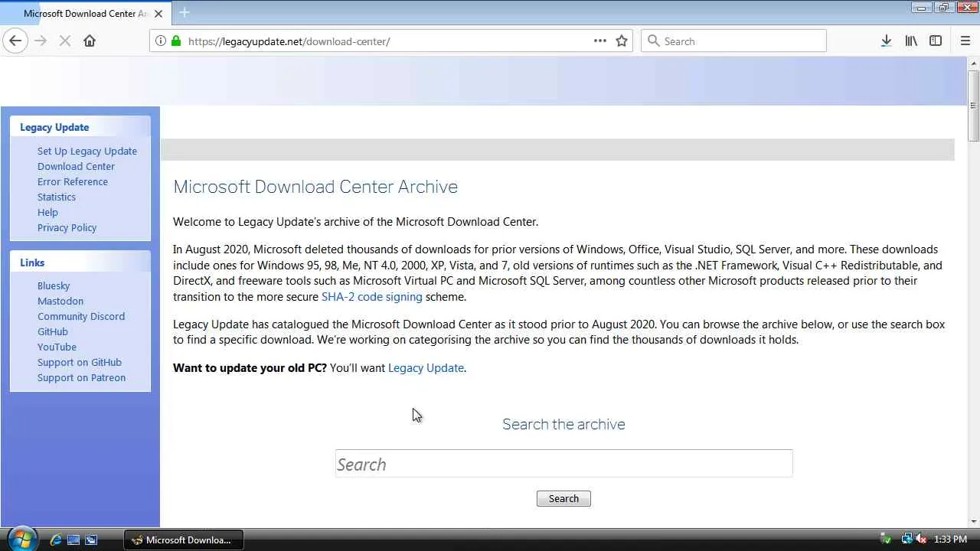Show site information for legacyupdate.net
The image size is (980, 551).
pyautogui.click(x=161, y=41)
